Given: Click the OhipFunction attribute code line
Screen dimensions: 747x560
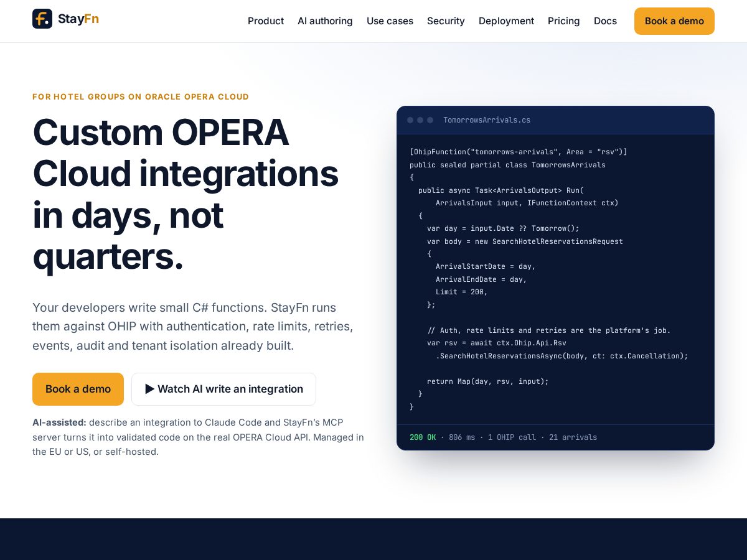Looking at the screenshot, I should (x=519, y=152).
